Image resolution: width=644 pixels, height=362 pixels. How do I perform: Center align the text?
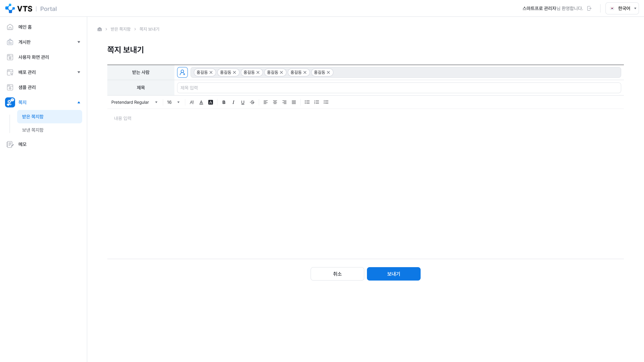click(x=275, y=102)
